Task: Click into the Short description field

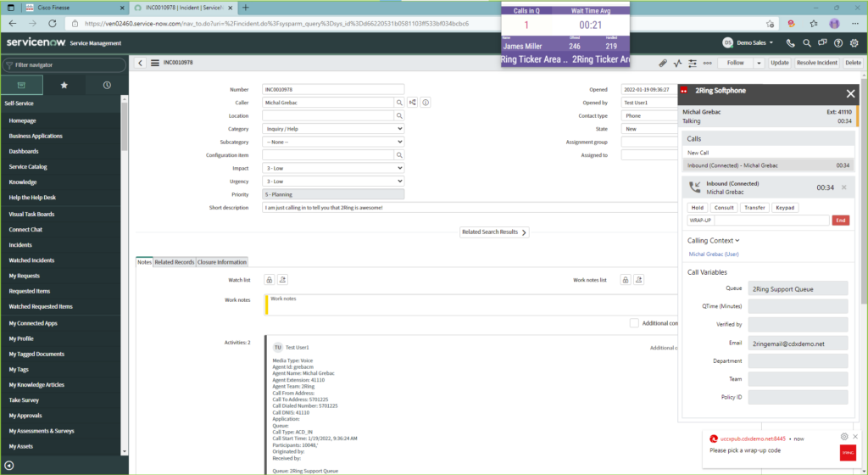Action: [470, 208]
